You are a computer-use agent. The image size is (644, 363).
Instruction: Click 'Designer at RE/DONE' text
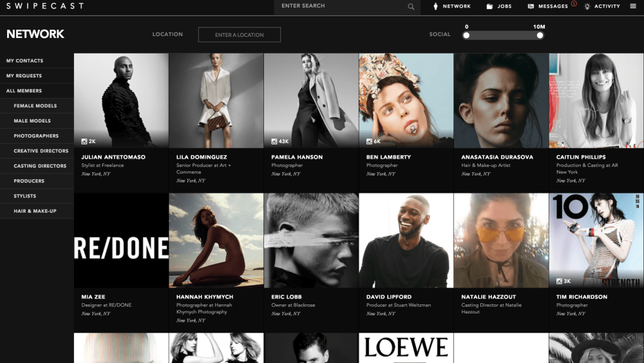coord(106,305)
